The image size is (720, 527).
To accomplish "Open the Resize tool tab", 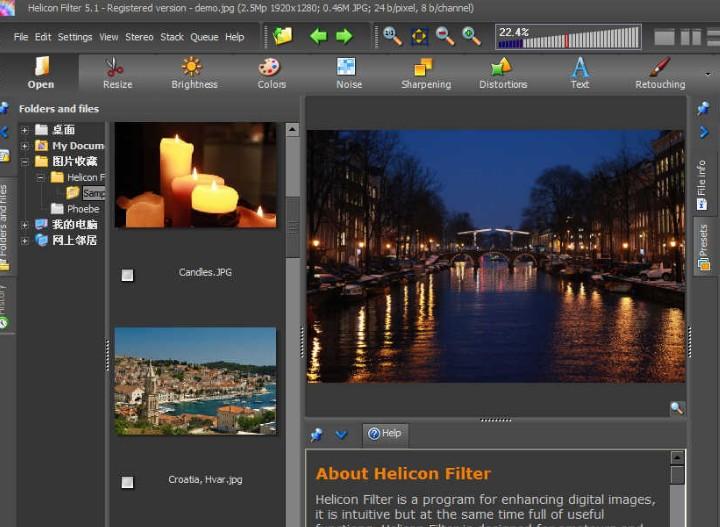I will pyautogui.click(x=118, y=73).
